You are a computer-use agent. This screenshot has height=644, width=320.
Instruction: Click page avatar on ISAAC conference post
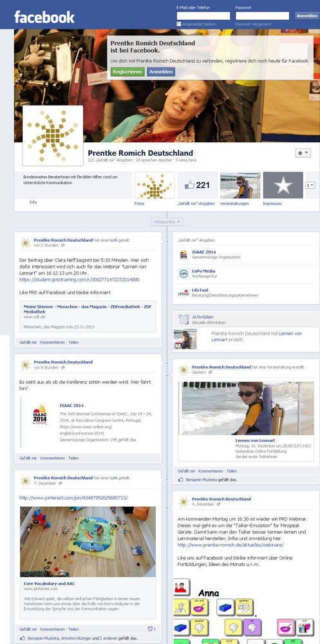click(26, 365)
